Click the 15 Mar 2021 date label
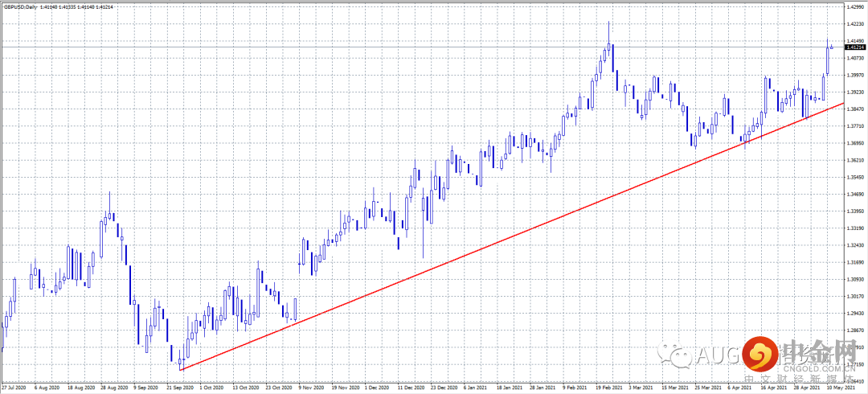Viewport: 868px width, 394px height. [x=676, y=389]
